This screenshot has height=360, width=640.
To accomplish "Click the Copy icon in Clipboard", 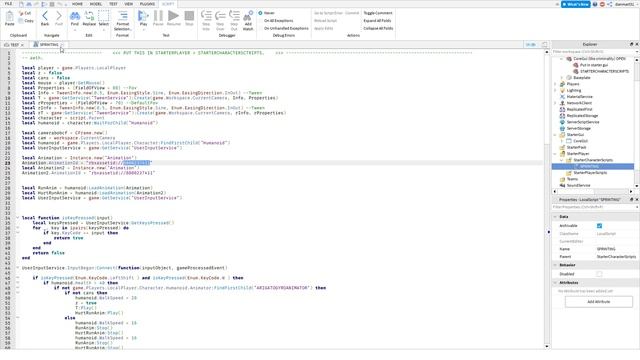I will click(21, 20).
